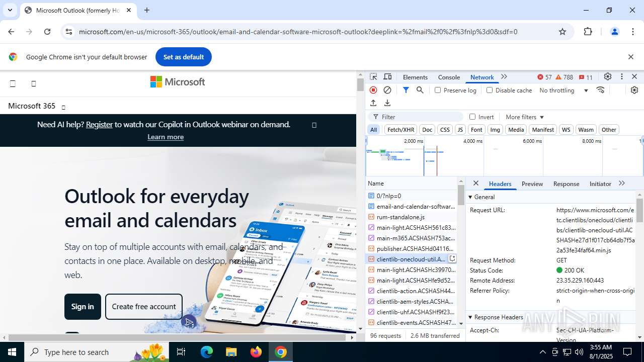The width and height of the screenshot is (644, 362).
Task: Open the No throttling dropdown
Action: coord(563,90)
